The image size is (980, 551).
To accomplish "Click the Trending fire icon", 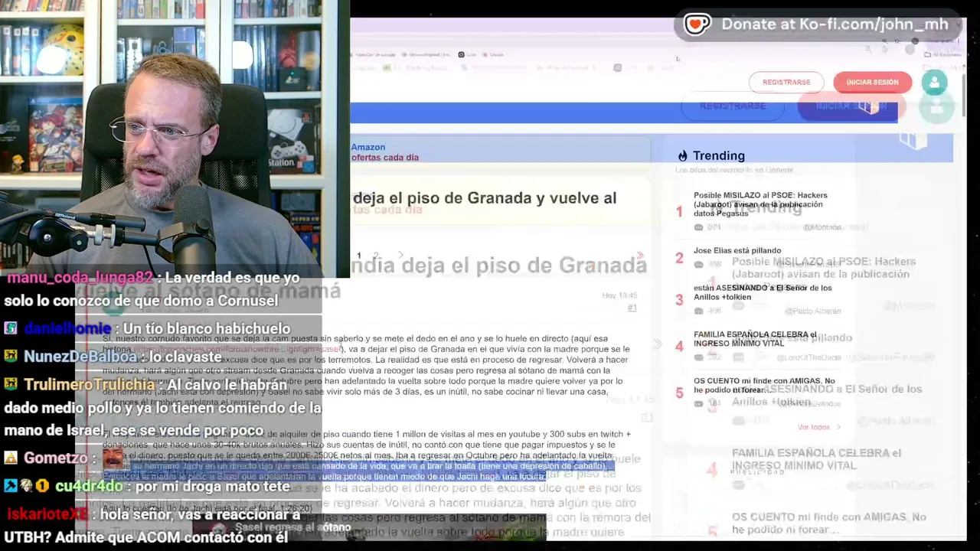I will tap(682, 156).
